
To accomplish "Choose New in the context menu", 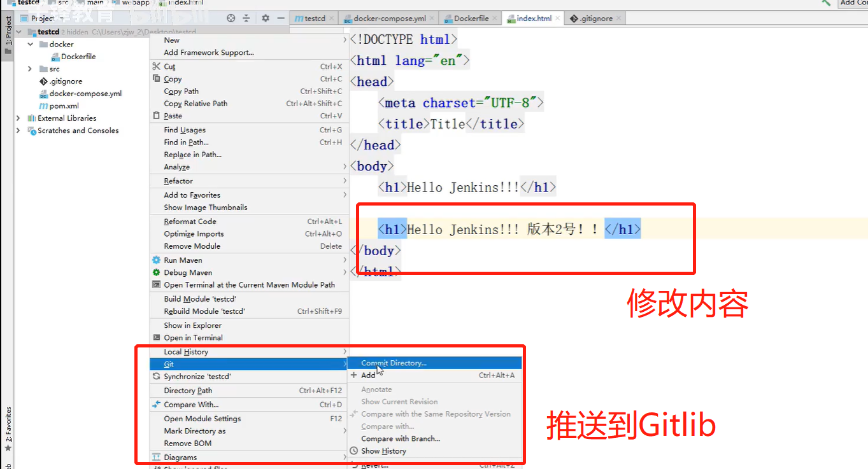I will point(250,40).
